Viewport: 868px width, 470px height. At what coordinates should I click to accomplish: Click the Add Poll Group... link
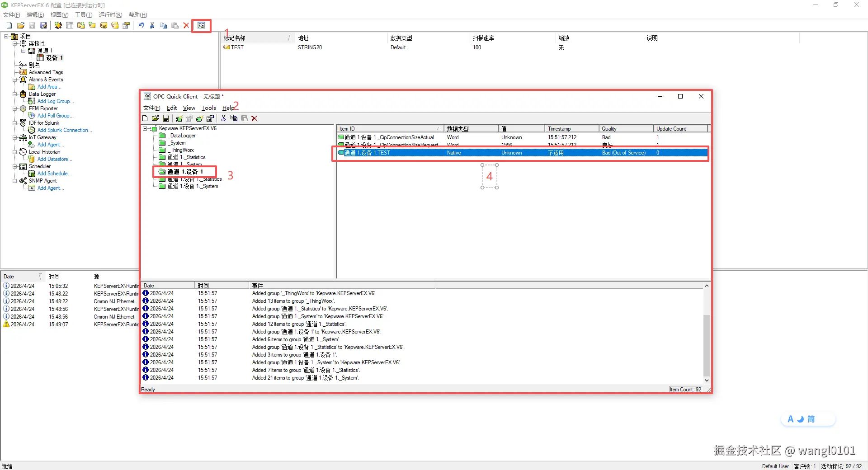[x=55, y=116]
